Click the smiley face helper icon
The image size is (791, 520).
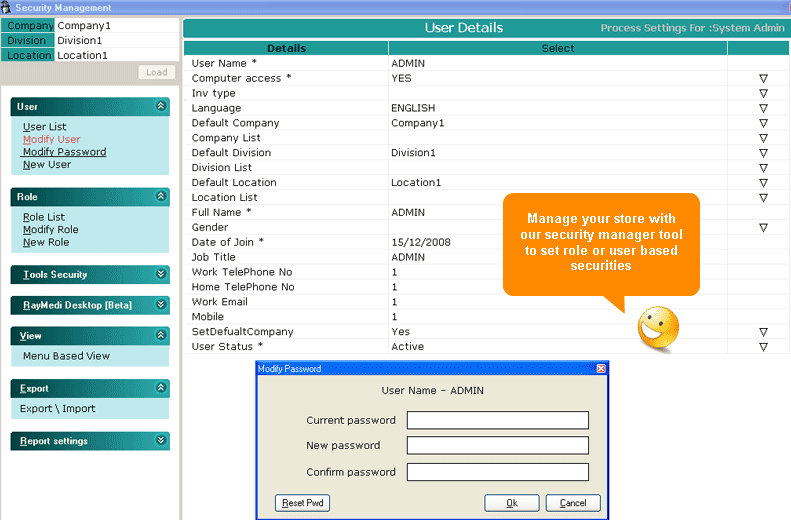coord(658,327)
